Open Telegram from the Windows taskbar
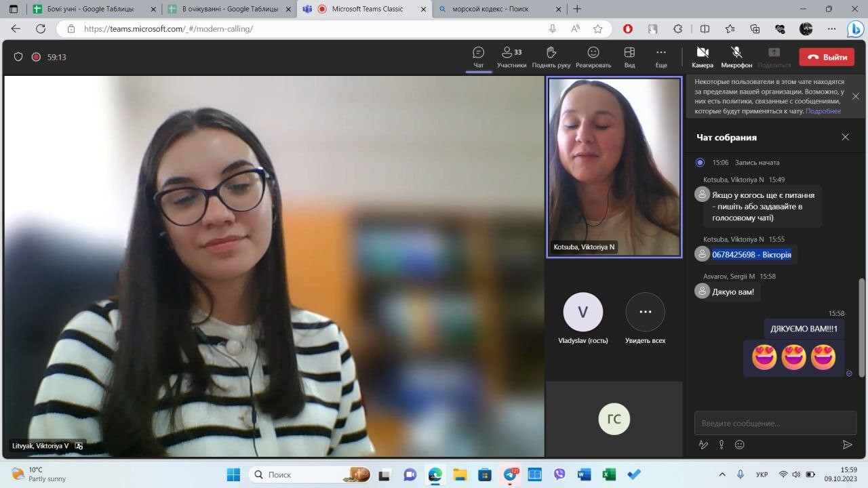 pos(510,474)
